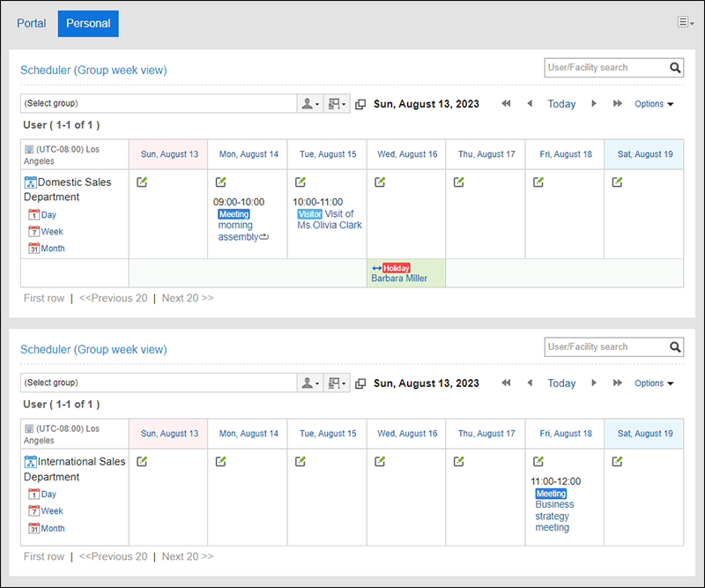Click Today in International Sales scheduler
This screenshot has height=588, width=705.
[x=561, y=383]
